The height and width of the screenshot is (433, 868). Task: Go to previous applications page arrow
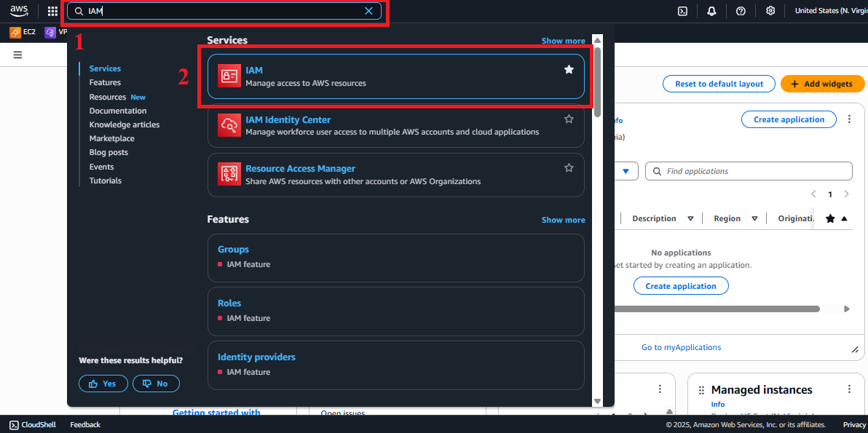(x=813, y=194)
